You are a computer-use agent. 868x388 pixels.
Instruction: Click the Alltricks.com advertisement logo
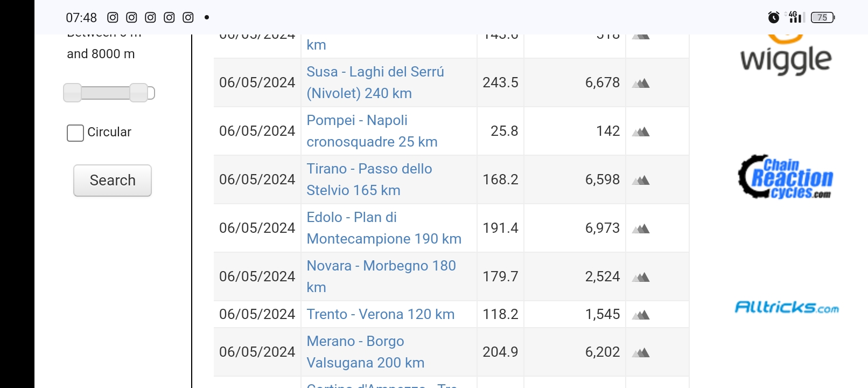point(787,307)
